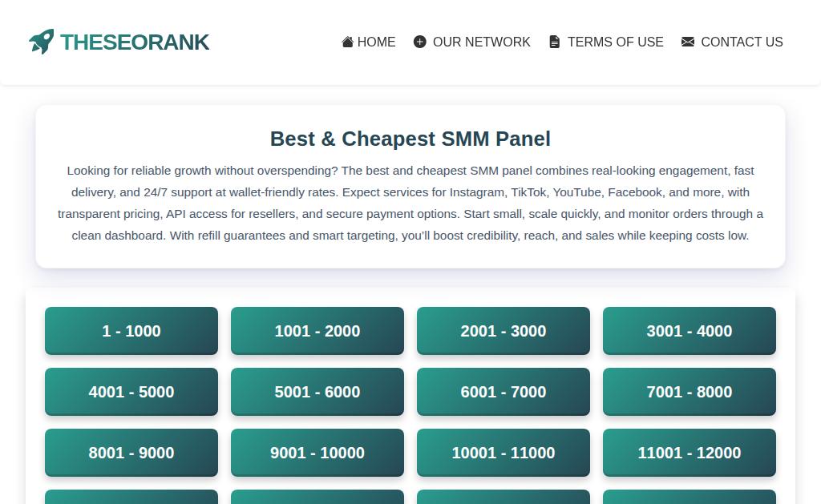Select the 1 - 1000 range button
Viewport: 821px width, 504px height.
pyautogui.click(x=131, y=331)
